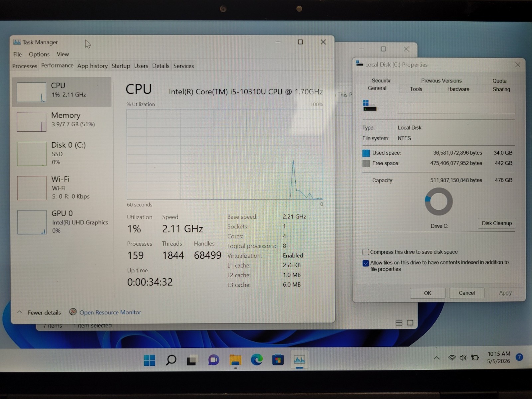Open File Explorer from taskbar
Image resolution: width=532 pixels, height=399 pixels.
pos(235,360)
